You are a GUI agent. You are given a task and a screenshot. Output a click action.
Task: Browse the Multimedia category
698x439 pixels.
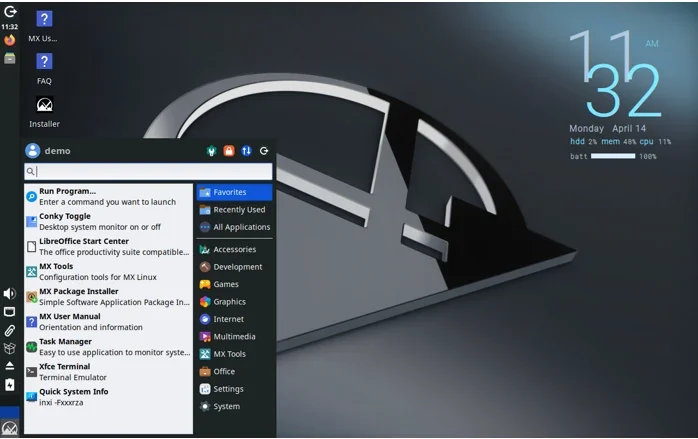tap(234, 337)
